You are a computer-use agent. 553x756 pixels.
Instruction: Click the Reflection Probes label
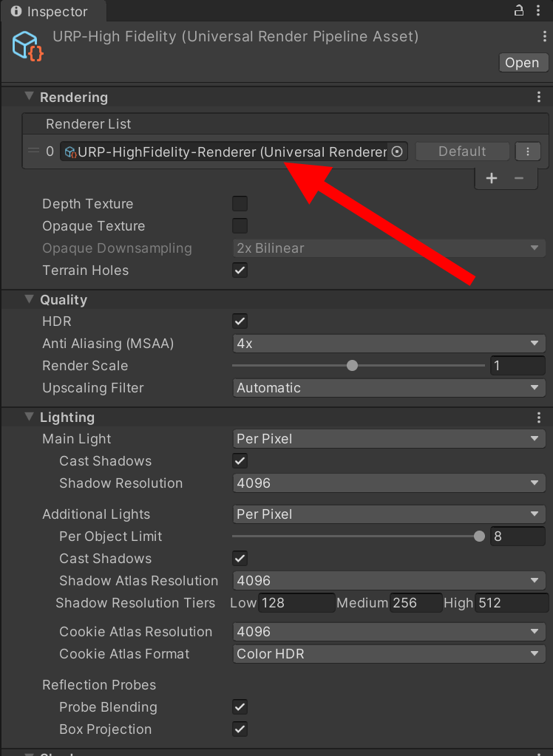pyautogui.click(x=99, y=684)
